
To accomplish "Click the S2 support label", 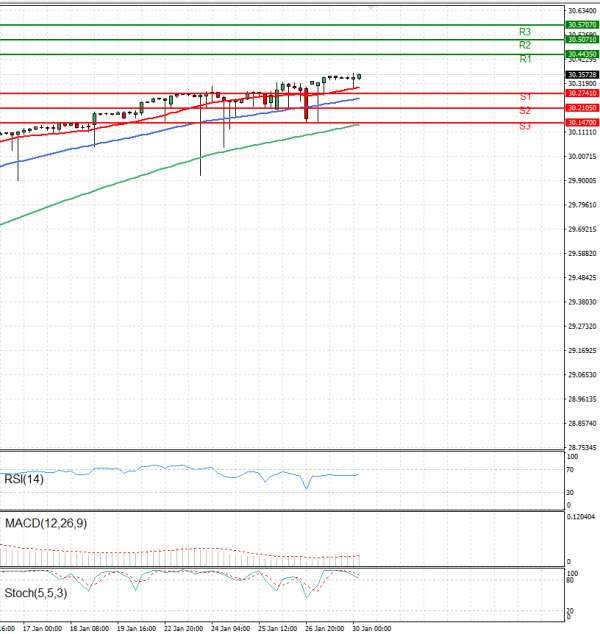I will (525, 110).
